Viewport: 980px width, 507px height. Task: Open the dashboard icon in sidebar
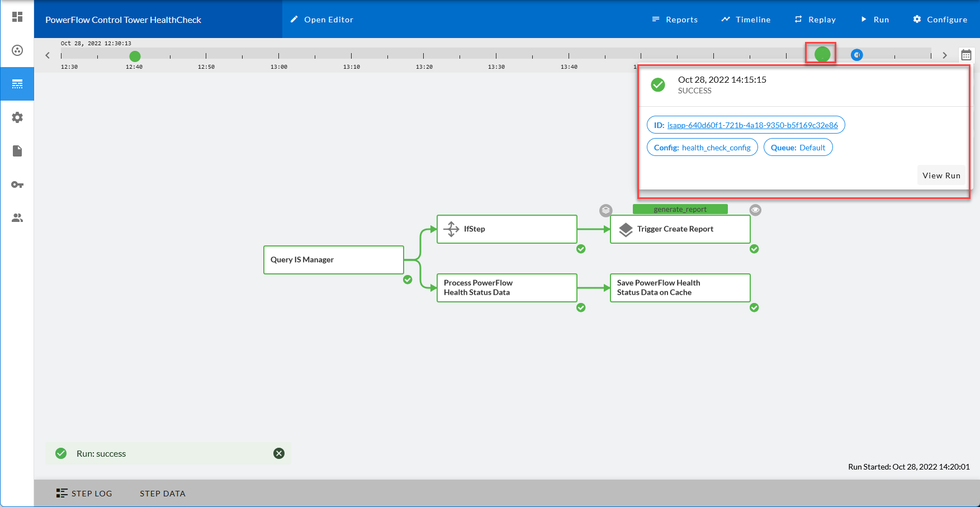(17, 17)
